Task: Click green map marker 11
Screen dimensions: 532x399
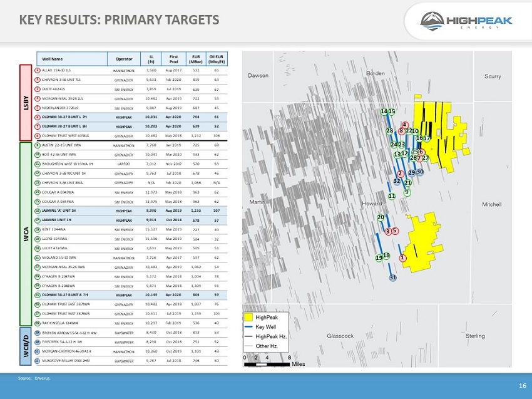Action: pos(392,196)
